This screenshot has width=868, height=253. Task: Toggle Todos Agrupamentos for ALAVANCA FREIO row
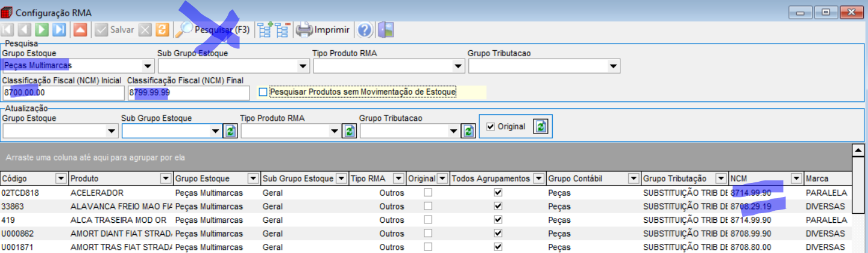pos(498,207)
